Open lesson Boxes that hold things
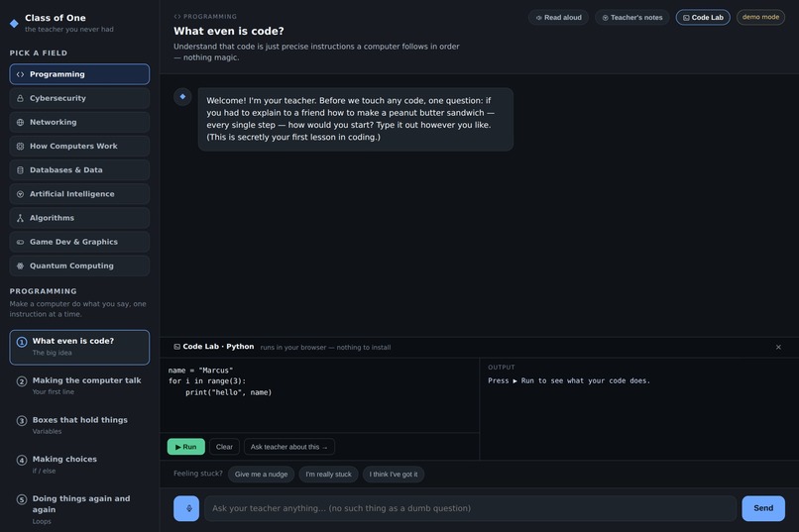 tap(79, 425)
